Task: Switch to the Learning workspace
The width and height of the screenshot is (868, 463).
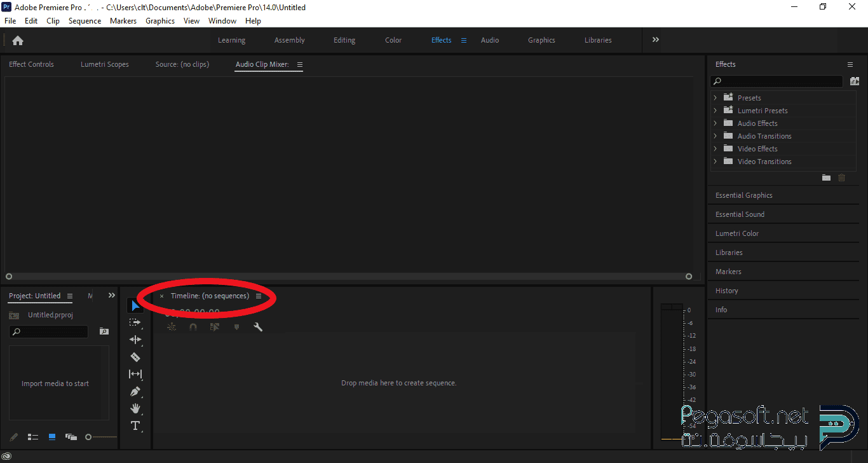Action: pyautogui.click(x=231, y=40)
